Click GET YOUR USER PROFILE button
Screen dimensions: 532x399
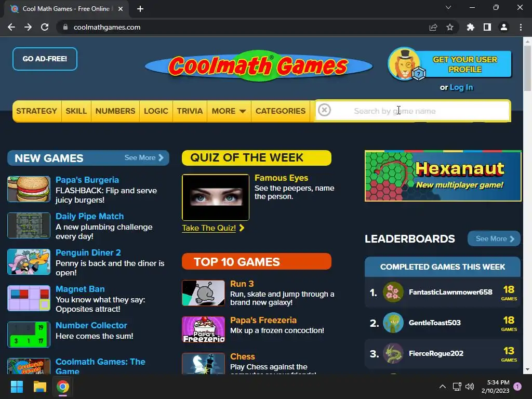[x=465, y=64]
